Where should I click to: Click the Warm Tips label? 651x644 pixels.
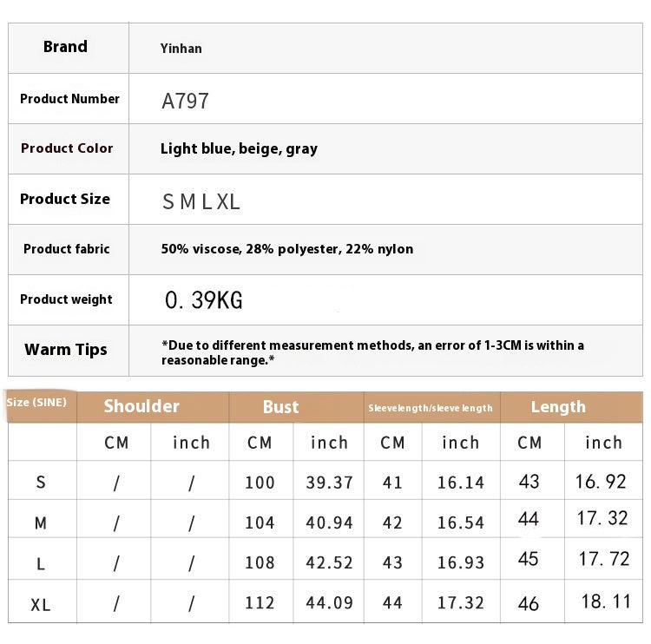tap(66, 350)
